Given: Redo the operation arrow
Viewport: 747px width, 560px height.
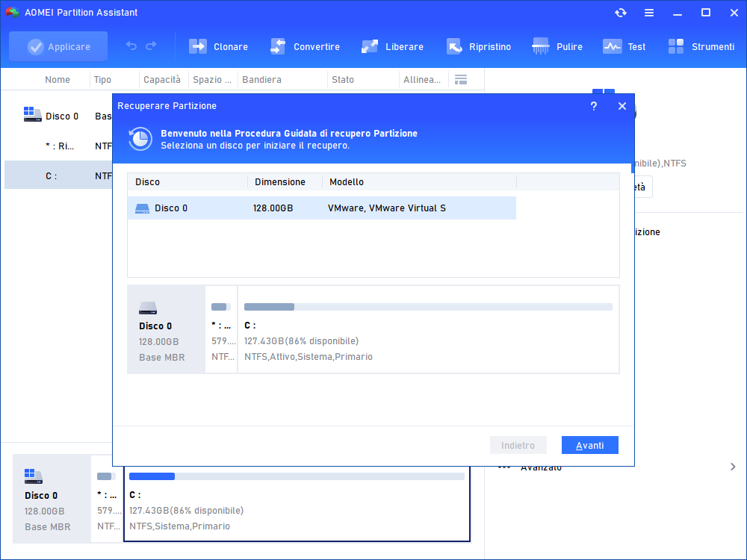Looking at the screenshot, I should pyautogui.click(x=151, y=46).
